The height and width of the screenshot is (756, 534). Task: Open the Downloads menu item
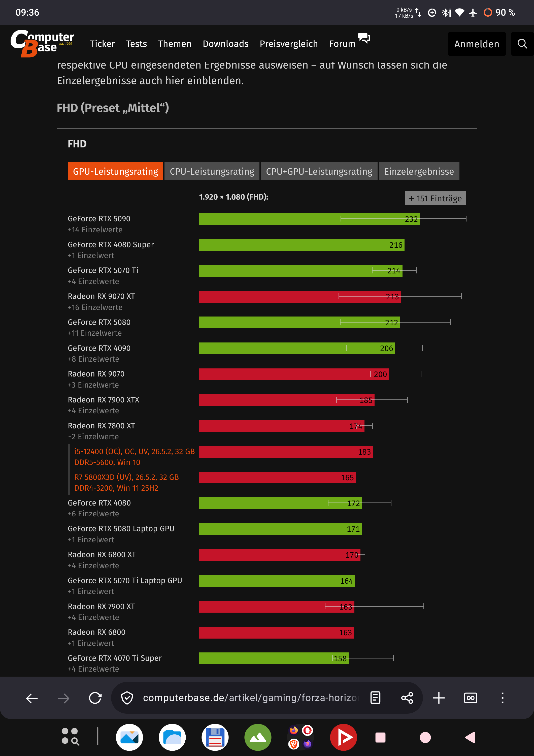(x=226, y=44)
